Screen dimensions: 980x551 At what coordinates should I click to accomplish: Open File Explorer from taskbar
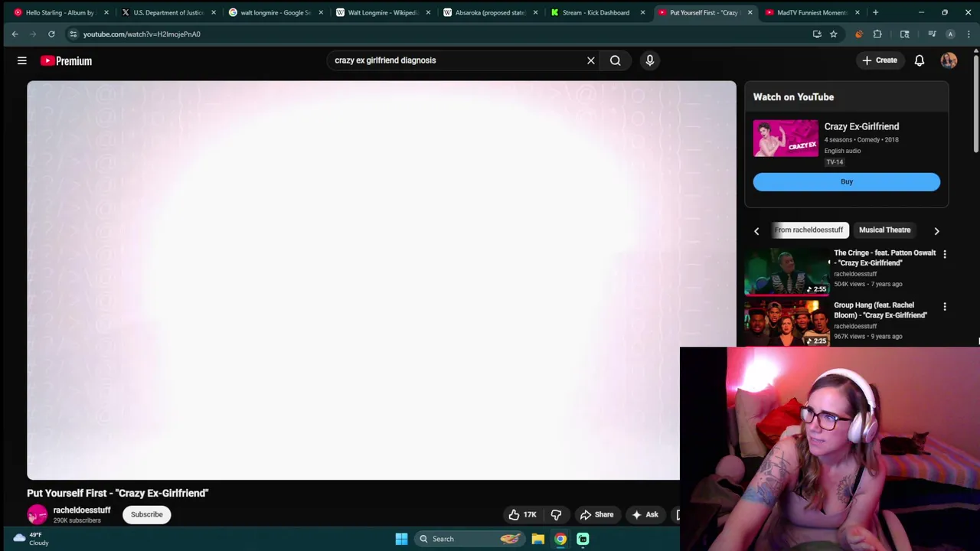pyautogui.click(x=538, y=539)
